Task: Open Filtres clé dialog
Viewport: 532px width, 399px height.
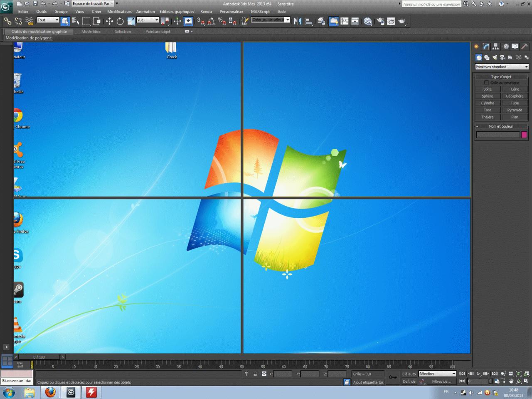Action: click(441, 382)
